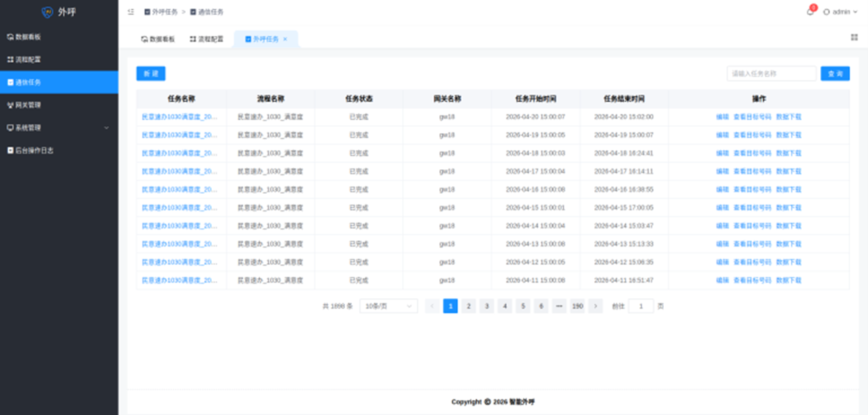Click the 查询 search button
The width and height of the screenshot is (868, 415).
(x=835, y=73)
